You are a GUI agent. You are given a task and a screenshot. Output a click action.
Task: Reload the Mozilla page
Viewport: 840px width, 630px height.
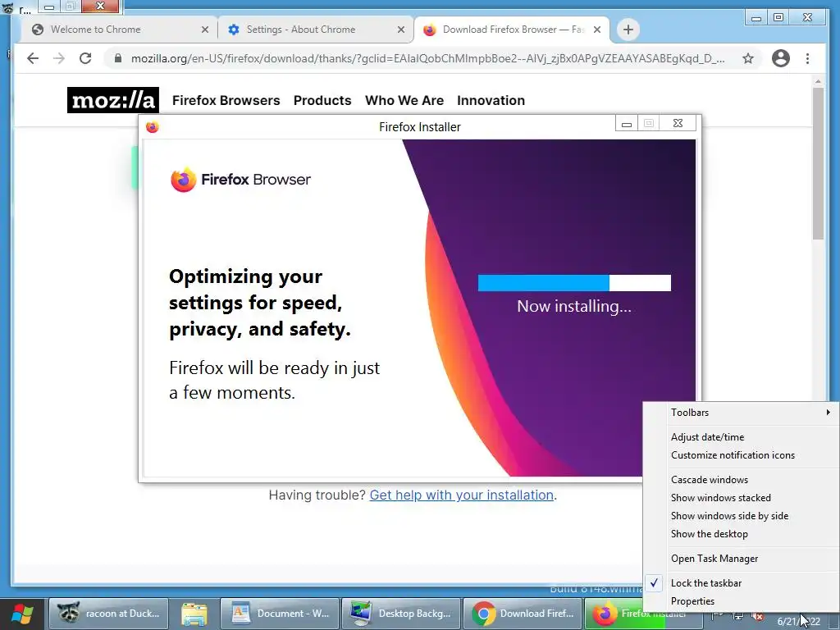[x=85, y=58]
